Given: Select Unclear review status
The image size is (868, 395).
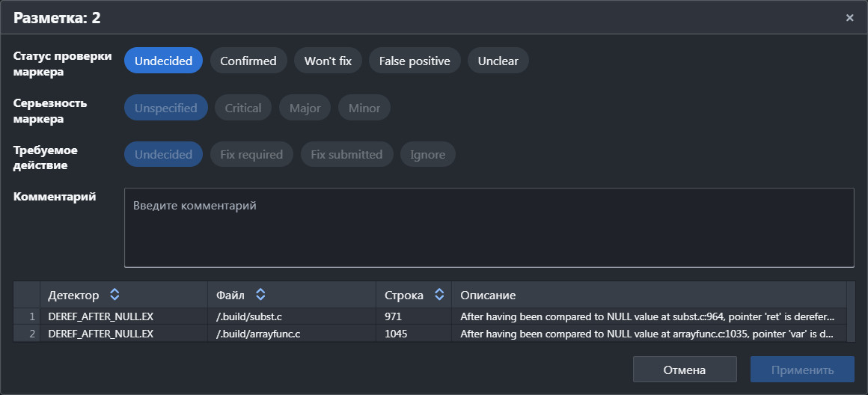Looking at the screenshot, I should coord(498,61).
